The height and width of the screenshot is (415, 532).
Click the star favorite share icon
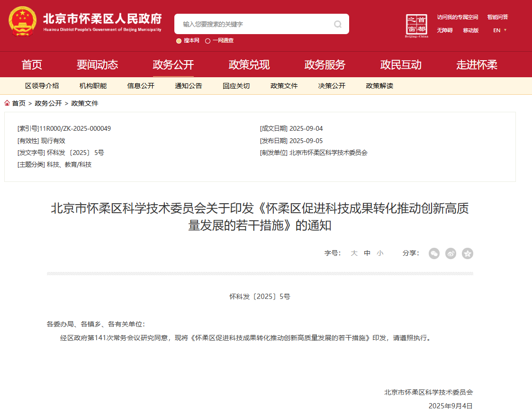tap(468, 253)
